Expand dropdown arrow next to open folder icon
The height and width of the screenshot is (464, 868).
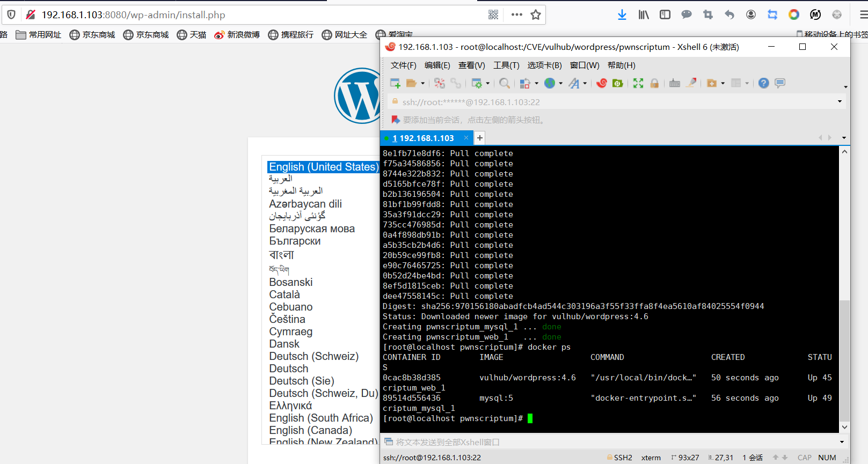423,83
